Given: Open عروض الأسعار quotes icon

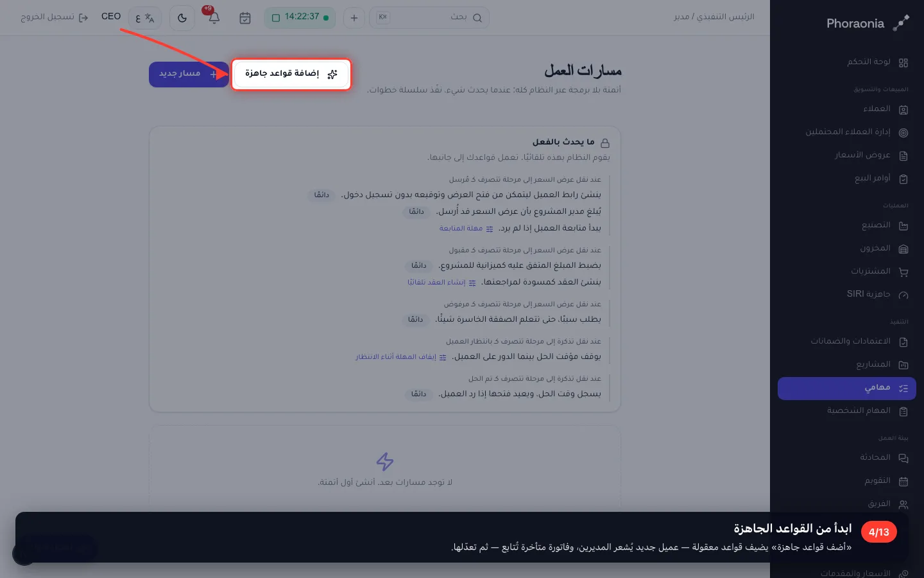Looking at the screenshot, I should pyautogui.click(x=903, y=155).
